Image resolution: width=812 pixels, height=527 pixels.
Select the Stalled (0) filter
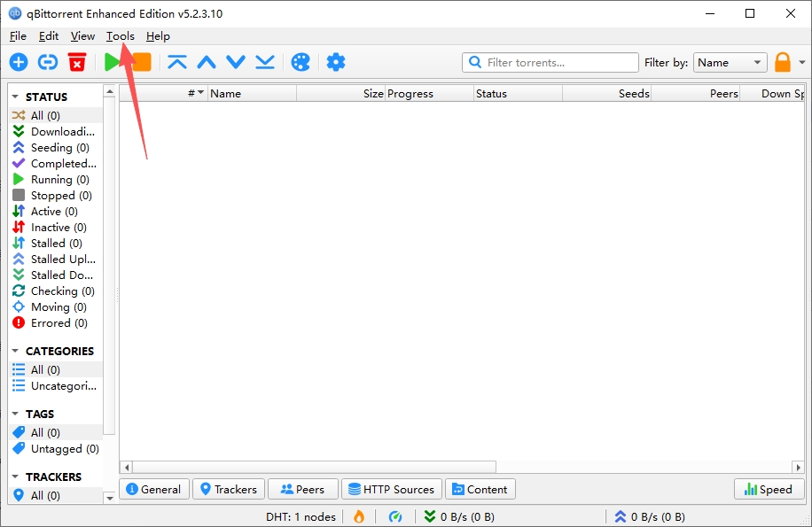[56, 243]
